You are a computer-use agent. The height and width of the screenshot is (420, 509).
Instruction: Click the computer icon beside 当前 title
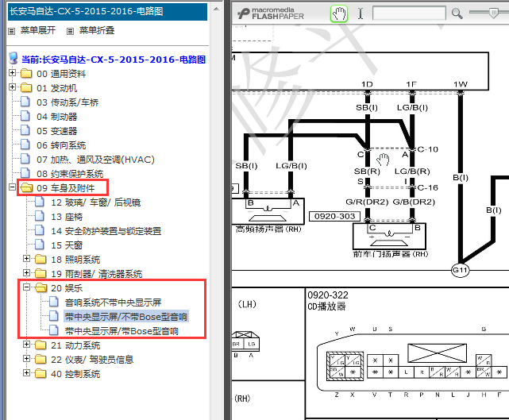[13, 59]
